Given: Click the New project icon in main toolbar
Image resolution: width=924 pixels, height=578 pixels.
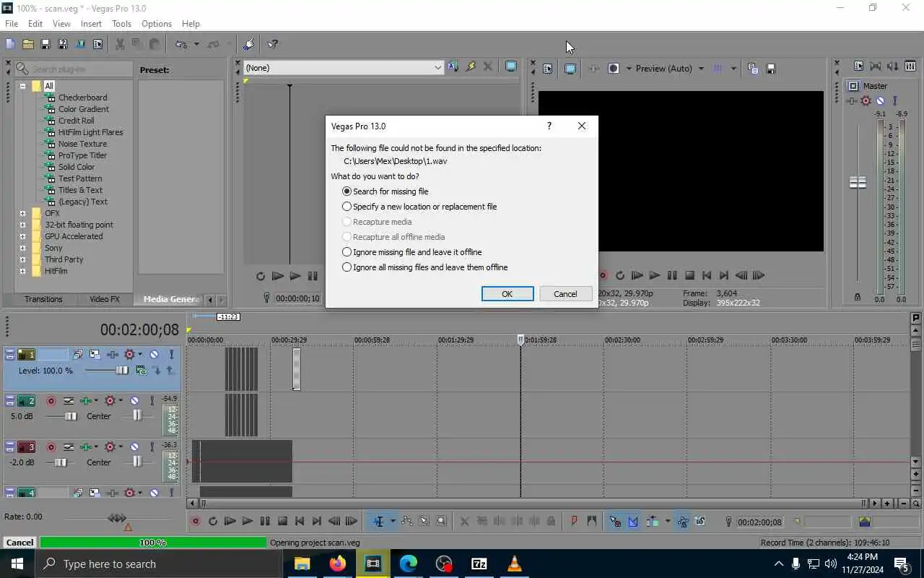Looking at the screenshot, I should coord(10,44).
